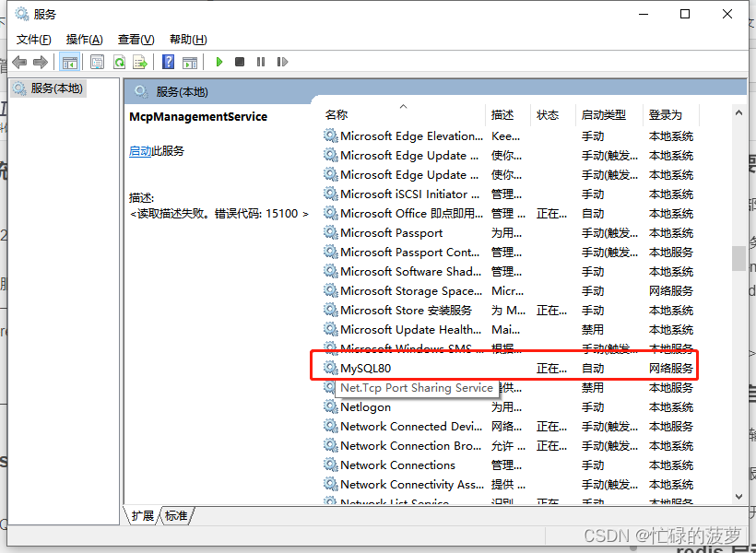The image size is (756, 553).
Task: Open the 查看(V) menu
Action: tap(136, 40)
